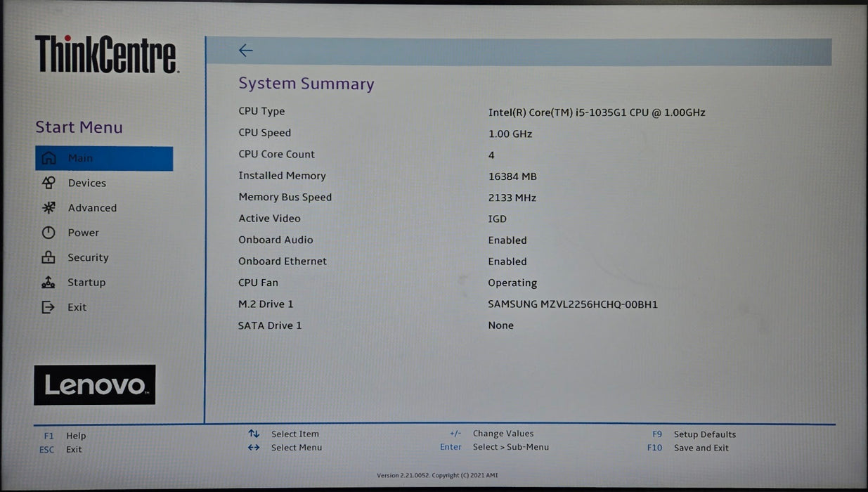868x492 pixels.
Task: Click the ESC Exit hint
Action: (61, 449)
